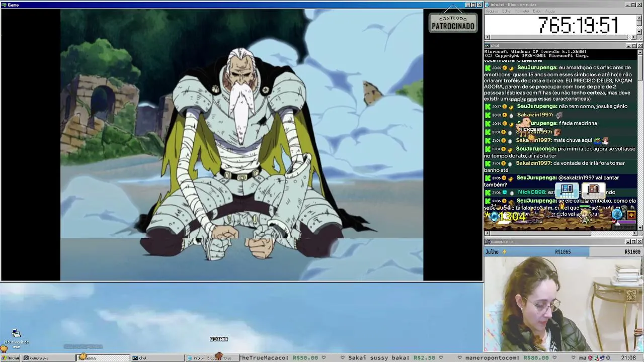Click the Iniciar start button
Image resolution: width=644 pixels, height=362 pixels.
click(10, 358)
